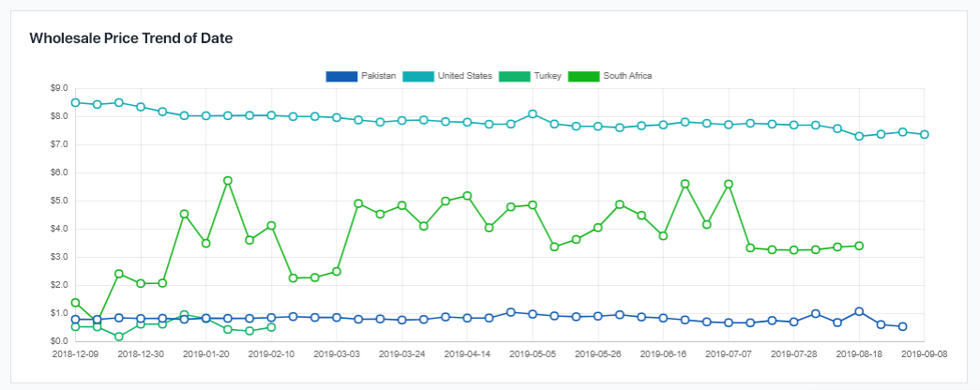Hide South Africa series via legend label

[x=627, y=76]
